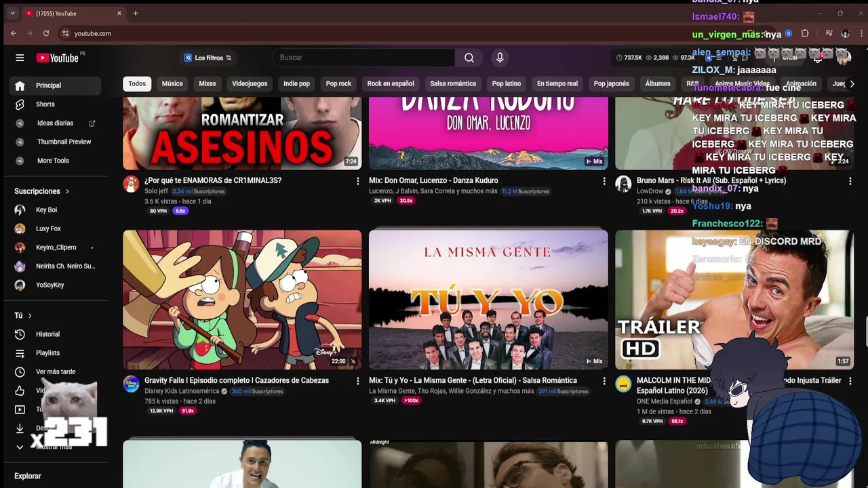Select the En tiempo real chip

pos(557,83)
